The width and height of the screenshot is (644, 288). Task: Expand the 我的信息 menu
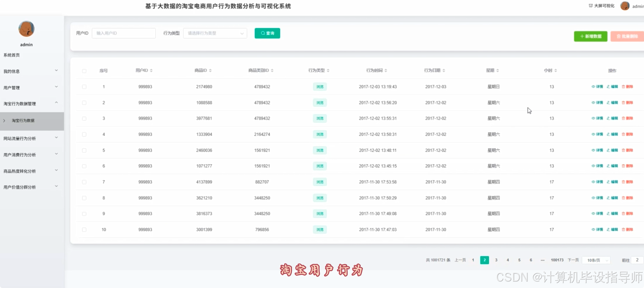coord(32,71)
